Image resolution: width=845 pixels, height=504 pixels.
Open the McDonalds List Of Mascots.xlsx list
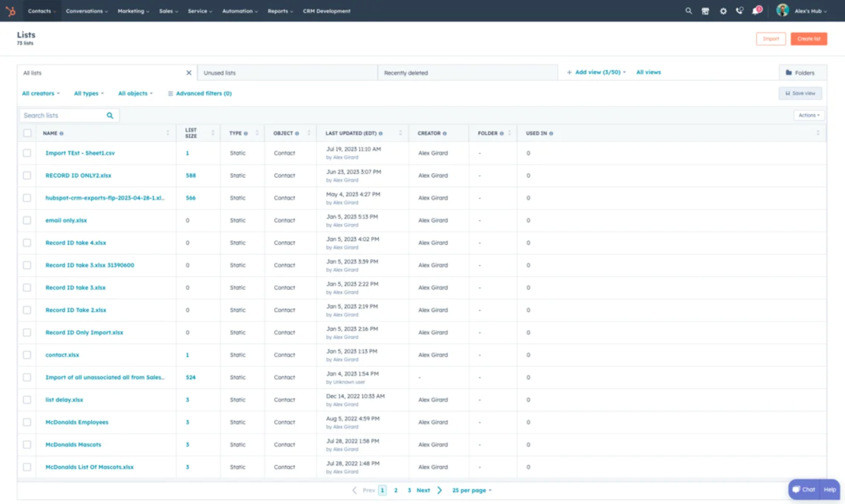[x=90, y=467]
